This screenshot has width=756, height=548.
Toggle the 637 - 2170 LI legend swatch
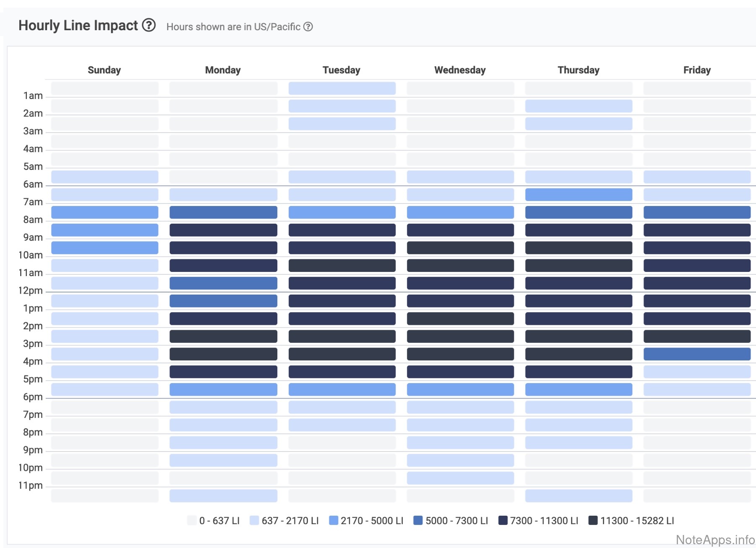click(254, 520)
